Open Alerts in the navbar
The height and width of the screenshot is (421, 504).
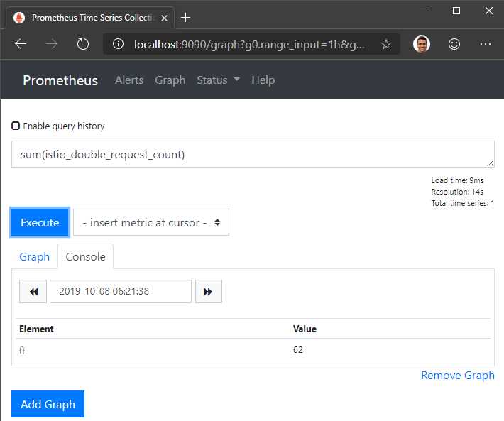[x=129, y=80]
